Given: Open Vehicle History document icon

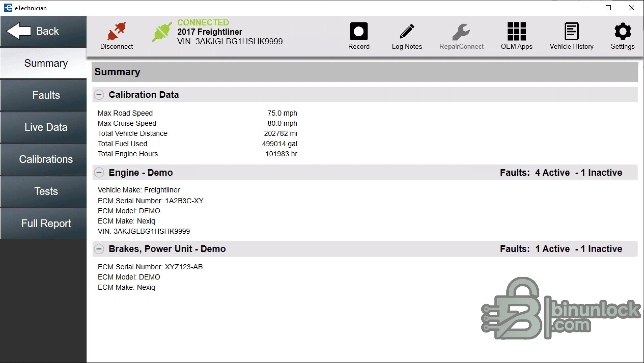Looking at the screenshot, I should click(571, 31).
